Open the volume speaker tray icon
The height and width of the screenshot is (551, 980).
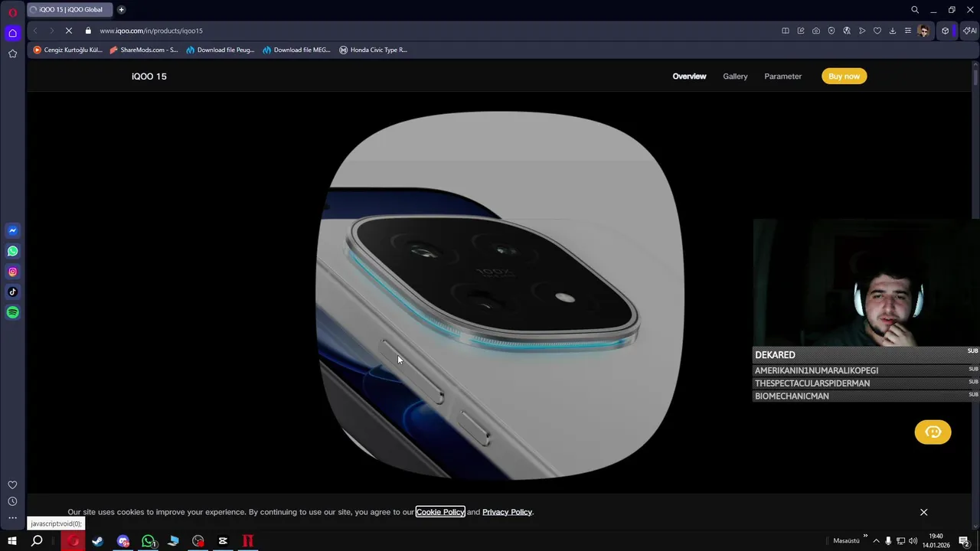[x=913, y=541]
